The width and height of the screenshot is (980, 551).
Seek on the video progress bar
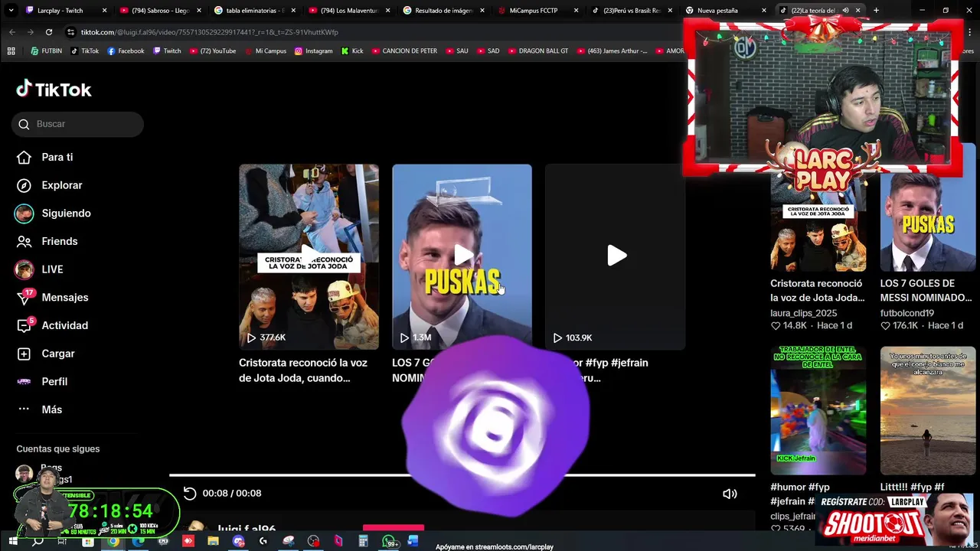pyautogui.click(x=462, y=475)
